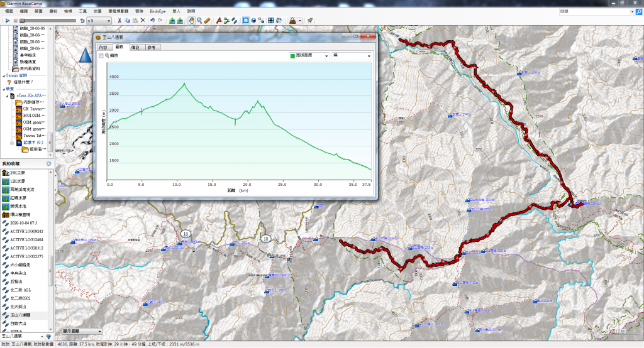Collapse the 記憶卡 tree node
This screenshot has width=644, height=348.
point(11,143)
